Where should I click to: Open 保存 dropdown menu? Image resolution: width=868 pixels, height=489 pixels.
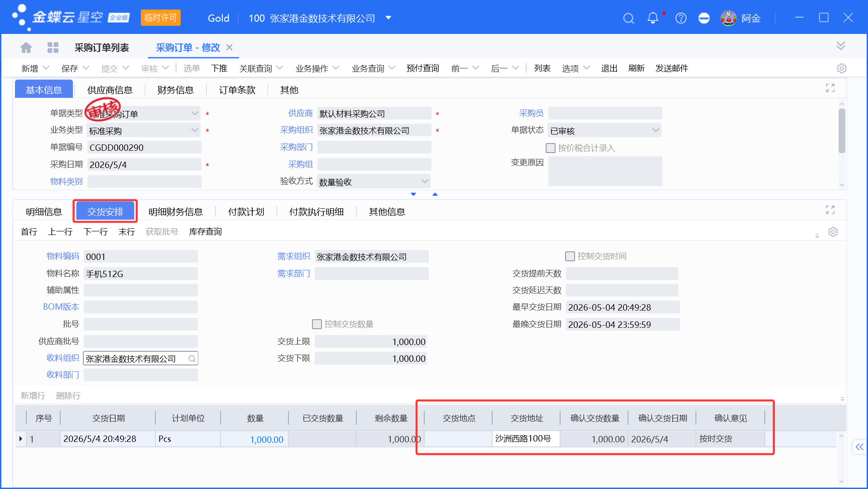pos(86,68)
